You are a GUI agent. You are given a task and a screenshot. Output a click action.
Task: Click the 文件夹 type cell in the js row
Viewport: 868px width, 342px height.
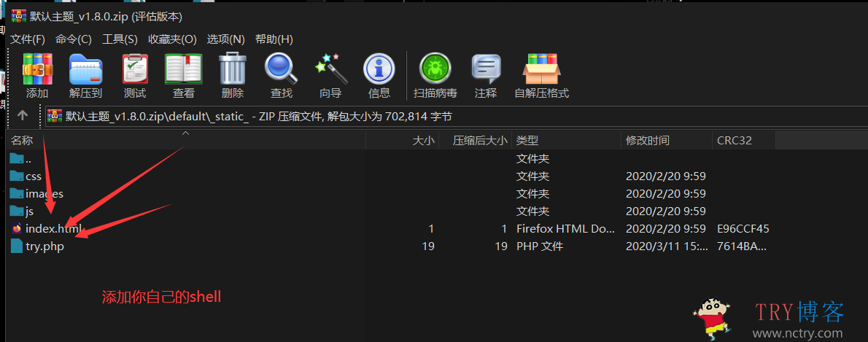click(532, 211)
